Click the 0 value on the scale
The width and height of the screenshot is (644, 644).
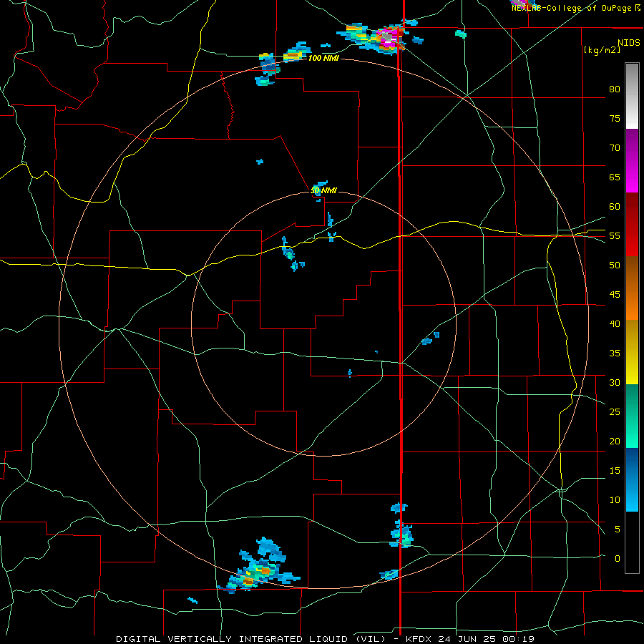(x=618, y=559)
